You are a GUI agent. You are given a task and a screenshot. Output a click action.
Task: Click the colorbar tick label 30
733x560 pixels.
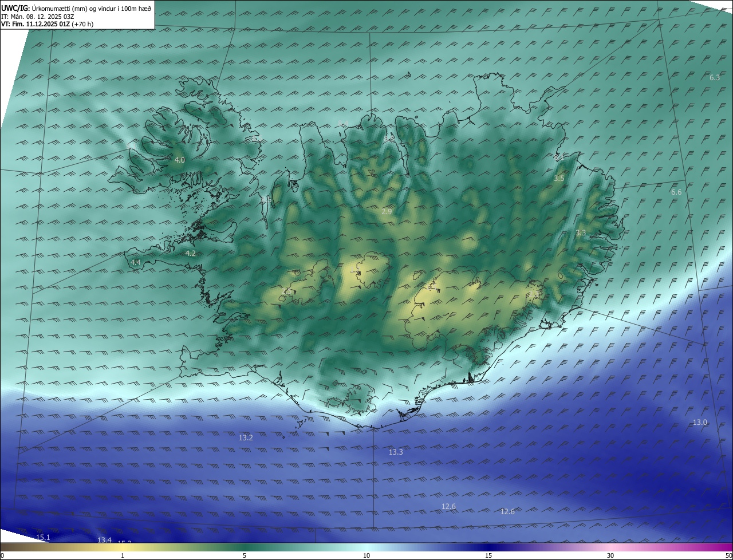click(610, 555)
